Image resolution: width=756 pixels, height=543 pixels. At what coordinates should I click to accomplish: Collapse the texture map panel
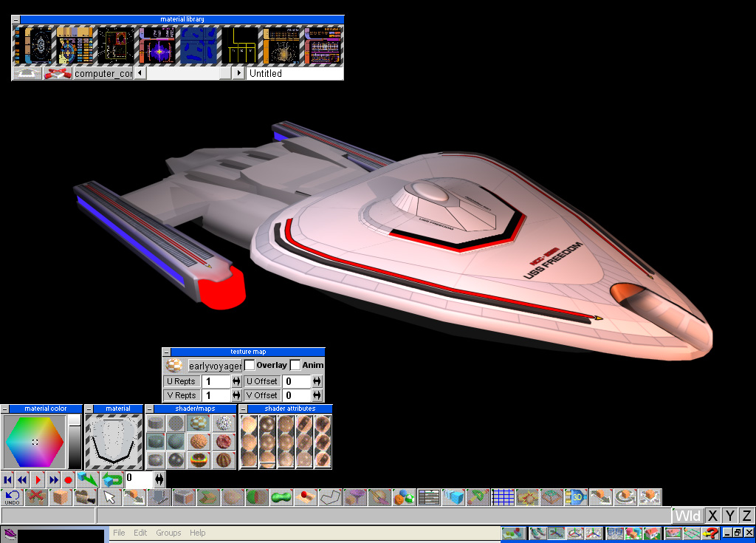tap(166, 352)
